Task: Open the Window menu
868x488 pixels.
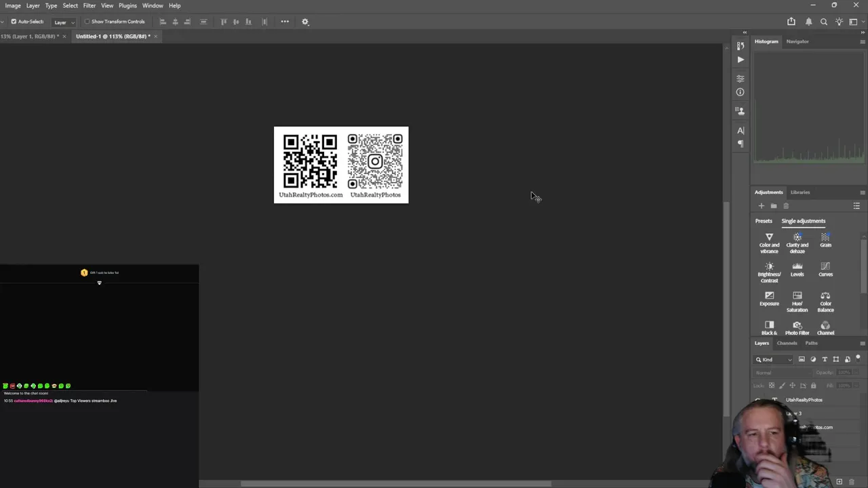Action: click(x=153, y=5)
